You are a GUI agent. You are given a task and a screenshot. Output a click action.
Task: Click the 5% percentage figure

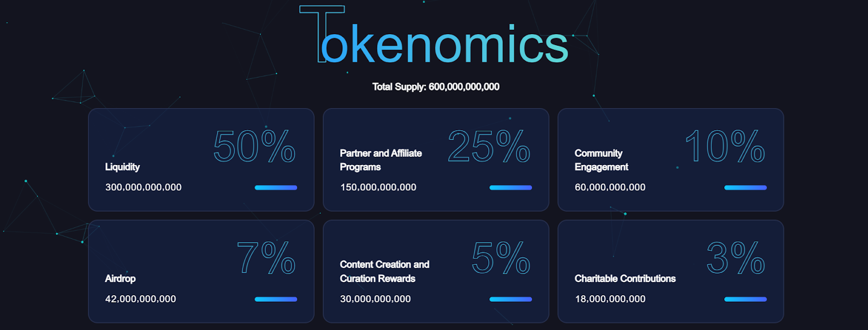pyautogui.click(x=501, y=258)
